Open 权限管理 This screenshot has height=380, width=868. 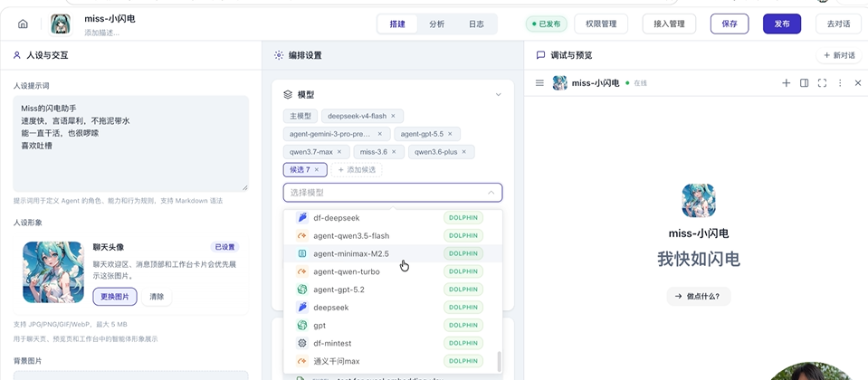(601, 24)
